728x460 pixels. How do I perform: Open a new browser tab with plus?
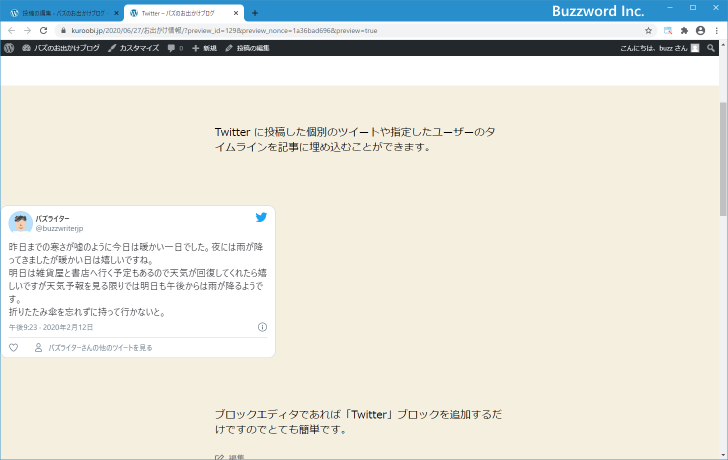tap(254, 13)
